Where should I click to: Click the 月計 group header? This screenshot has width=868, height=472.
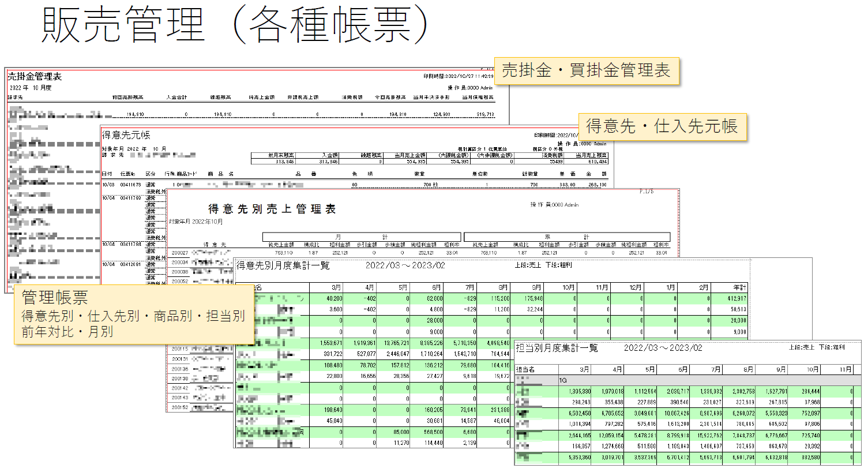click(x=362, y=237)
